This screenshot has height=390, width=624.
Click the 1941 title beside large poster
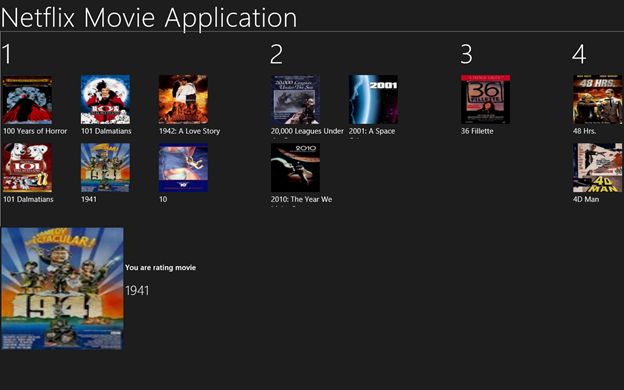coord(137,291)
